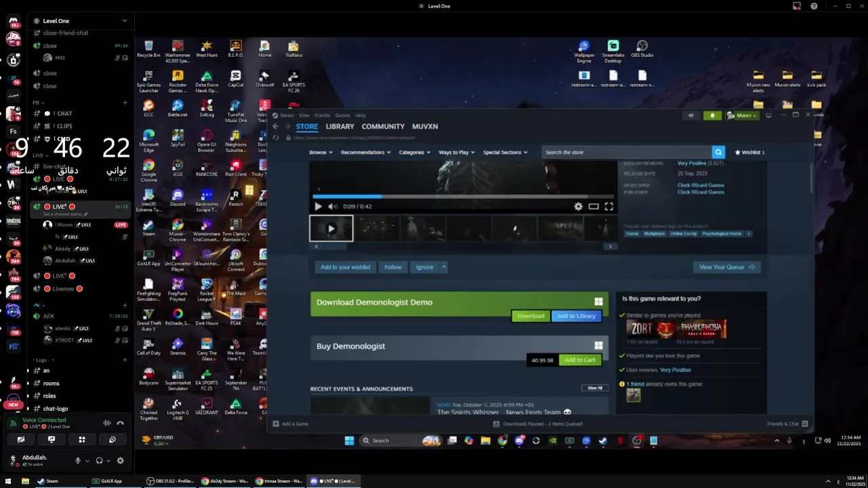Click View All recent events button

point(595,388)
